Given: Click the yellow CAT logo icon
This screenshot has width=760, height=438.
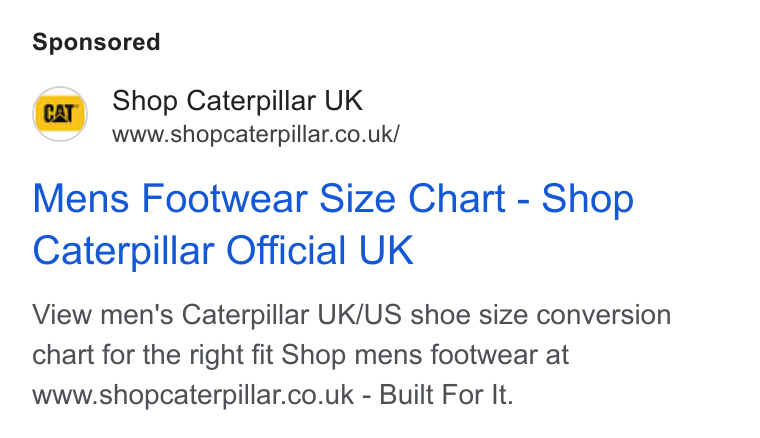Looking at the screenshot, I should (60, 114).
